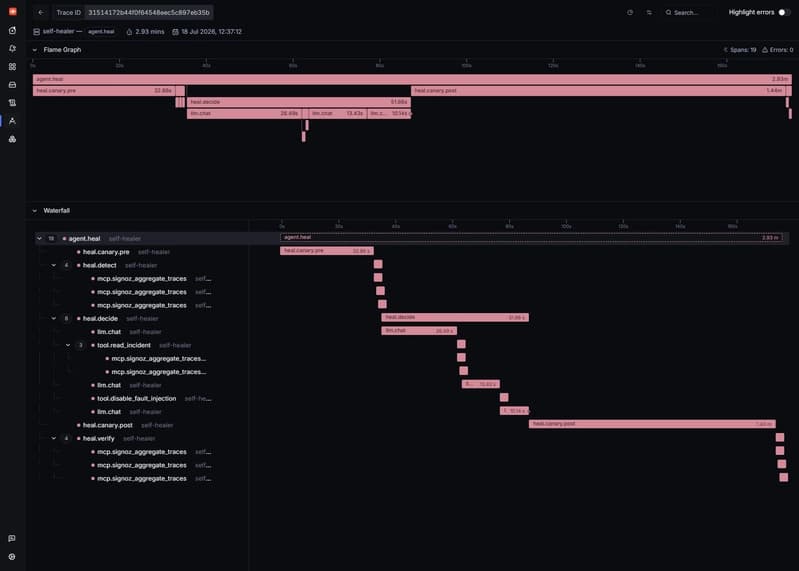Collapse the heal.decide span children
The width and height of the screenshot is (799, 571).
54,318
